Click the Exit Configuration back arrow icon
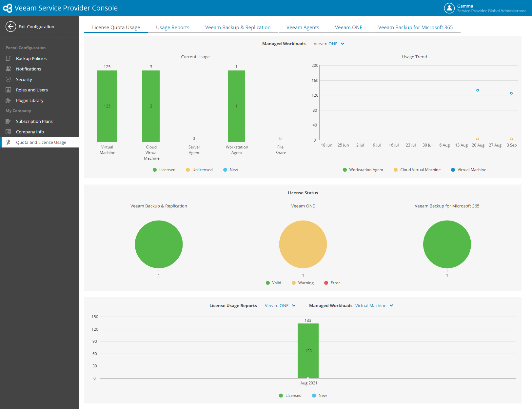The height and width of the screenshot is (409, 532). [x=11, y=27]
